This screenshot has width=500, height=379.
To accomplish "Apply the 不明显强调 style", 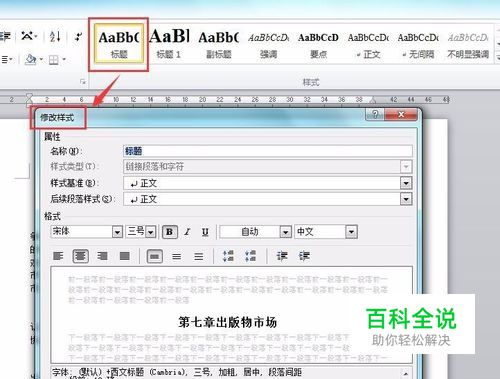I will [468, 44].
